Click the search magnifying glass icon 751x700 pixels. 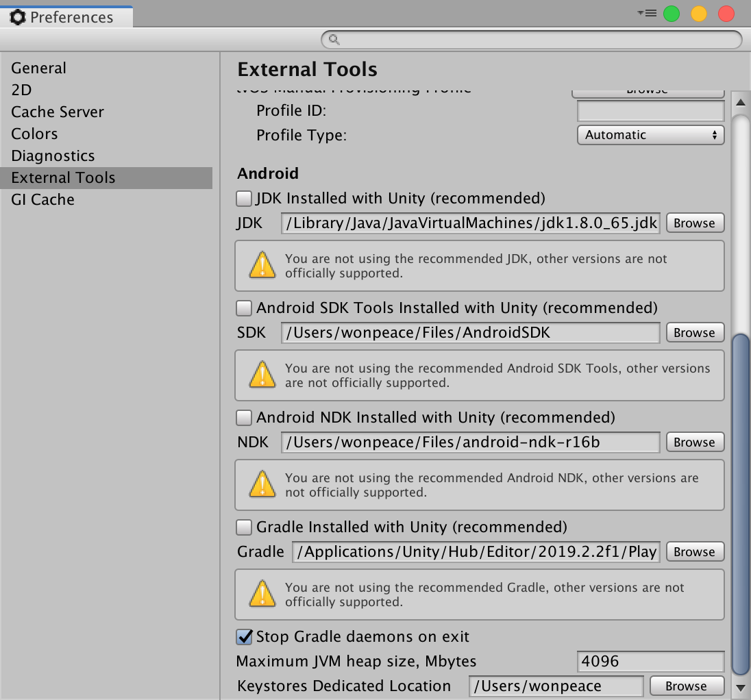click(x=334, y=40)
